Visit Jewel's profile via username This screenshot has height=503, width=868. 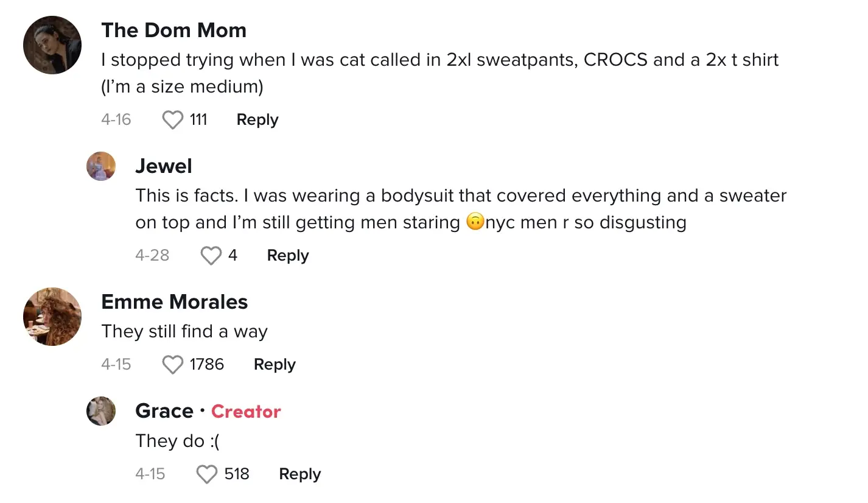pos(163,166)
